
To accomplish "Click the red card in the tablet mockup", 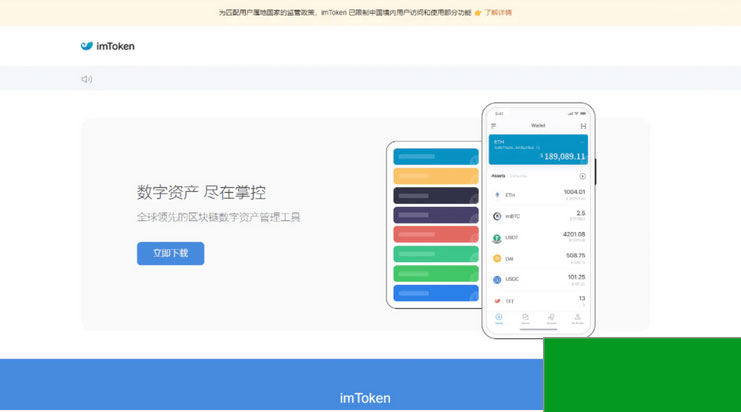I will pos(436,234).
